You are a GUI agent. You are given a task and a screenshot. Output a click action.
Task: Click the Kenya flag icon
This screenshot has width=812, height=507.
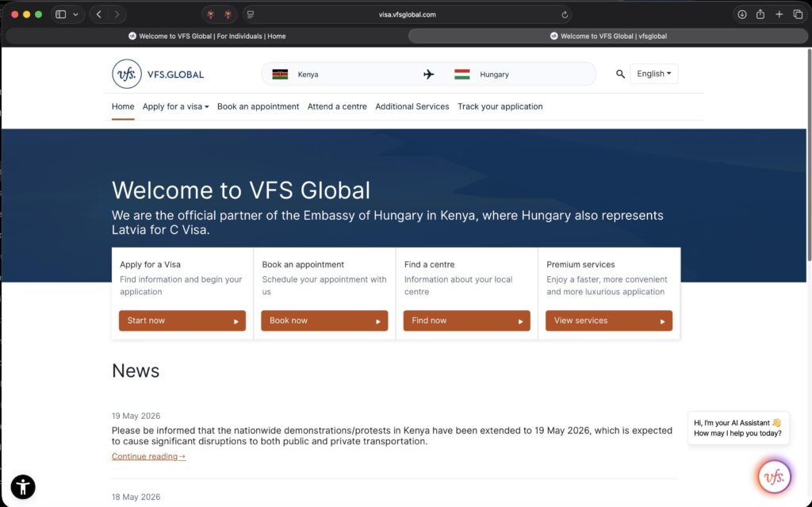[280, 74]
